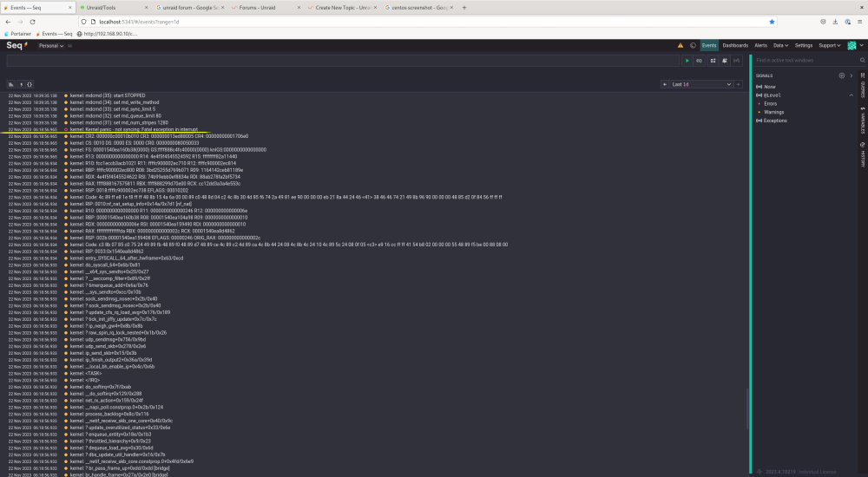This screenshot has height=477, width=868.
Task: Reload the browser page
Action: click(x=33, y=22)
